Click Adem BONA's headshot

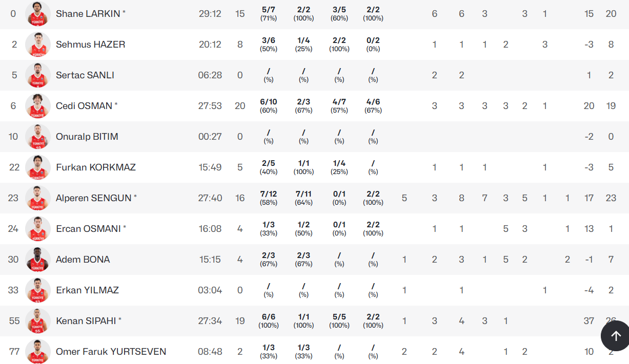click(x=38, y=260)
